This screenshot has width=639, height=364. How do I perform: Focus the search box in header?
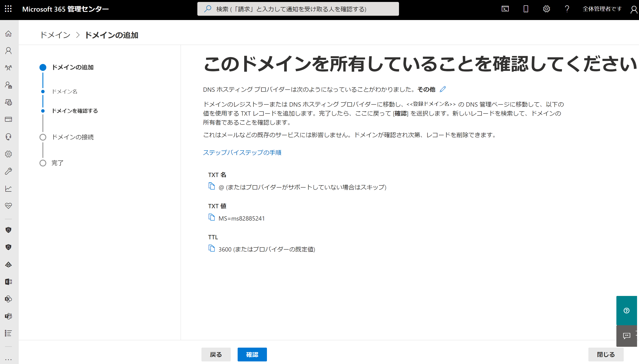[x=298, y=9]
